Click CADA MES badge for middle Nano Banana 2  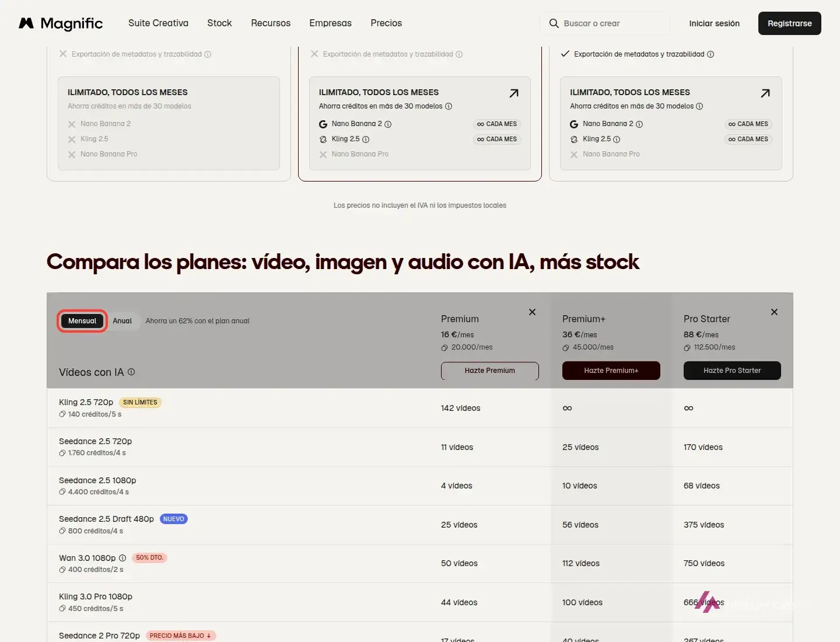497,124
